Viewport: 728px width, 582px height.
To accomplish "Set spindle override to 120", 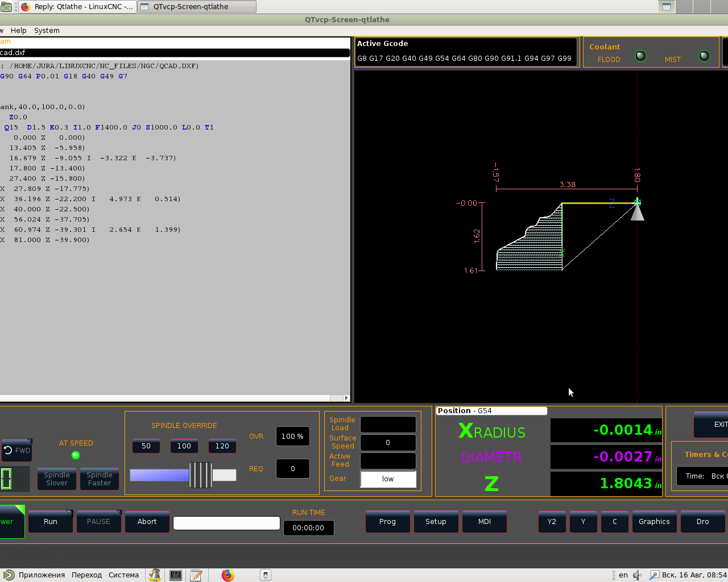I will pyautogui.click(x=222, y=446).
